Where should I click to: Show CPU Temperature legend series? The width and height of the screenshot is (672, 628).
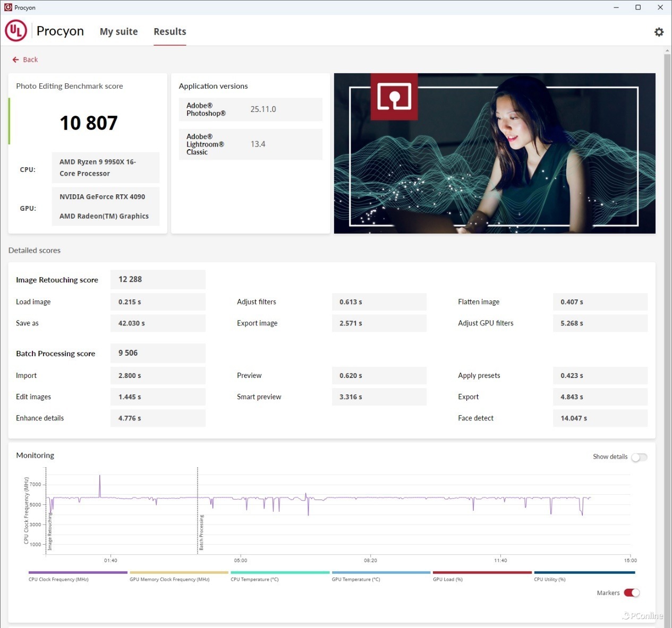(280, 573)
